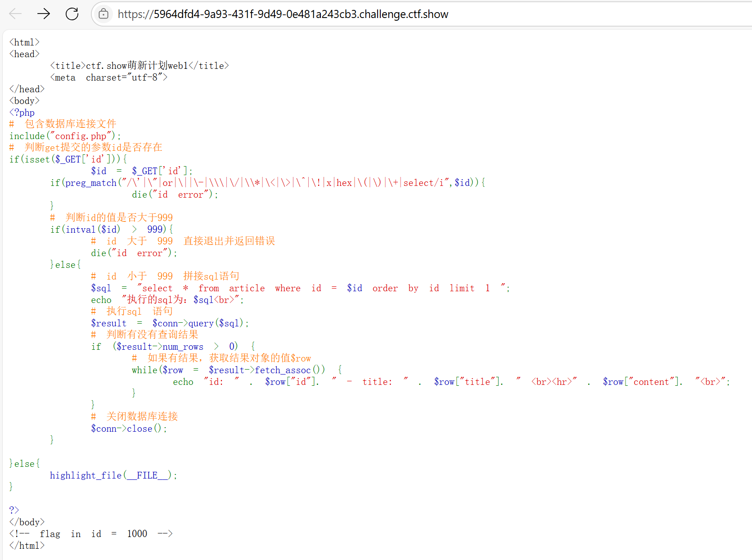
Task: Click the preg_match function name
Action: (91, 183)
